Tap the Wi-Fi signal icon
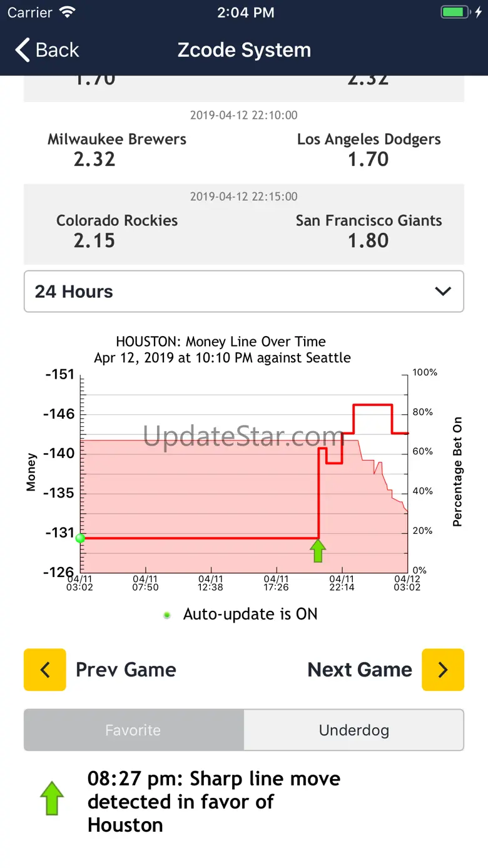Viewport: 488px width, 868px height. coord(66,13)
